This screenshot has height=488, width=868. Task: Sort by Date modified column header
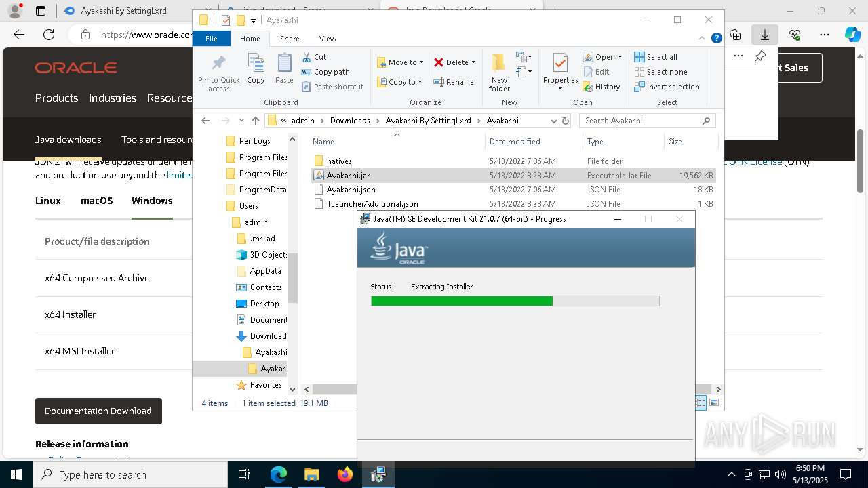coord(534,142)
